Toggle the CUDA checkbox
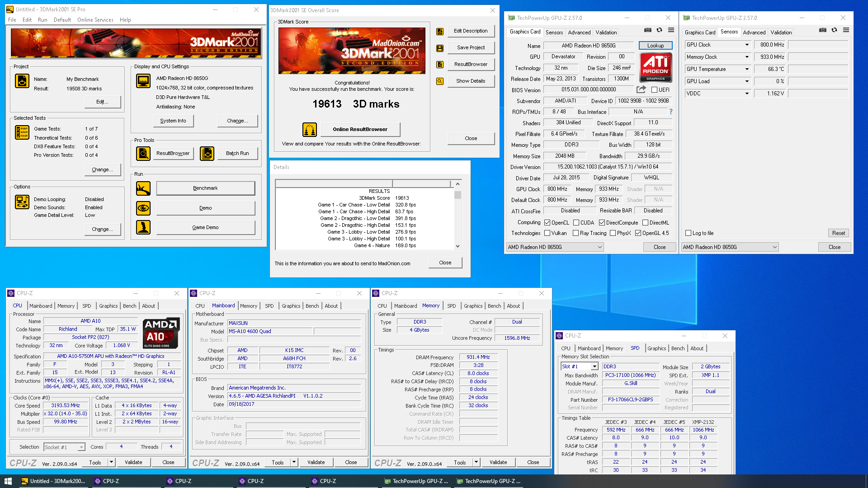 click(x=576, y=223)
